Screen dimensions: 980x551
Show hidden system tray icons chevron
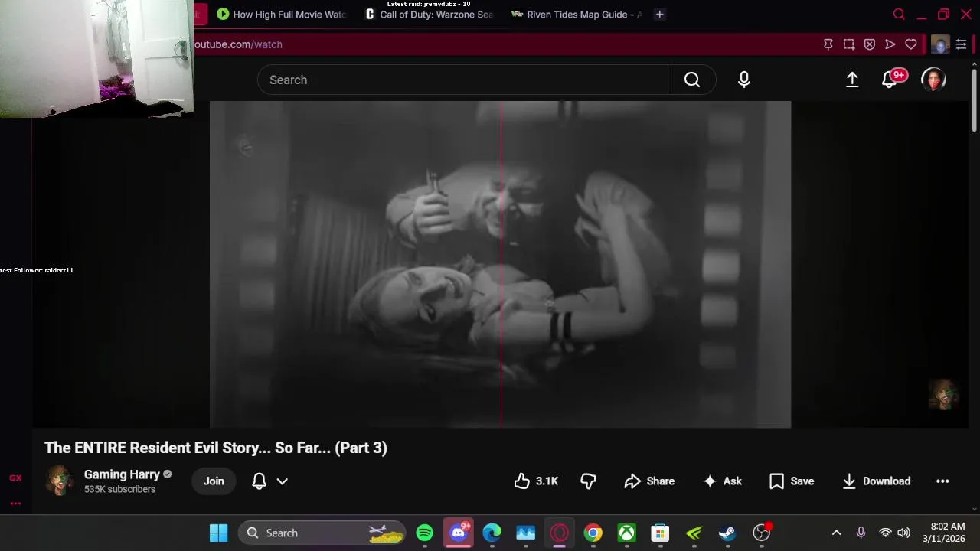[836, 533]
